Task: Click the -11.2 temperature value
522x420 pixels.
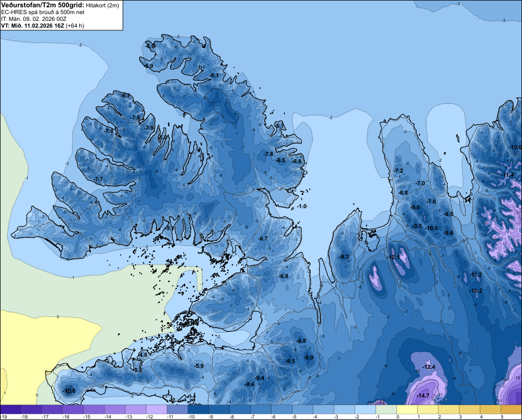Action: click(476, 275)
